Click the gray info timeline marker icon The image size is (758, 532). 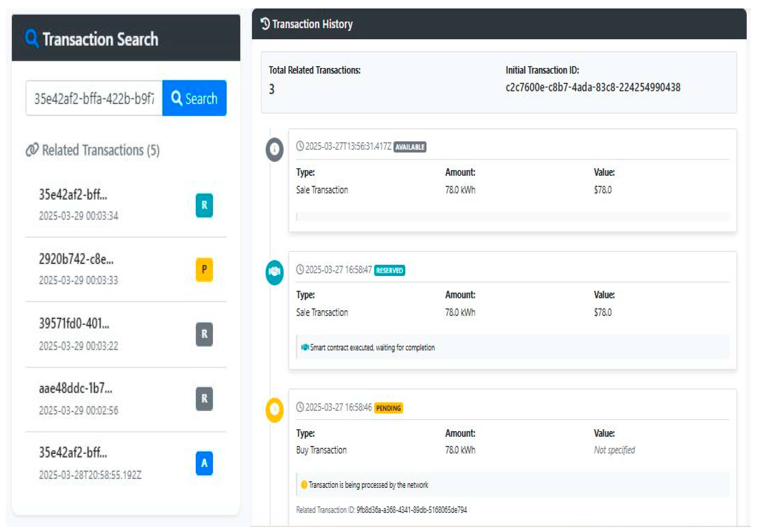[274, 149]
